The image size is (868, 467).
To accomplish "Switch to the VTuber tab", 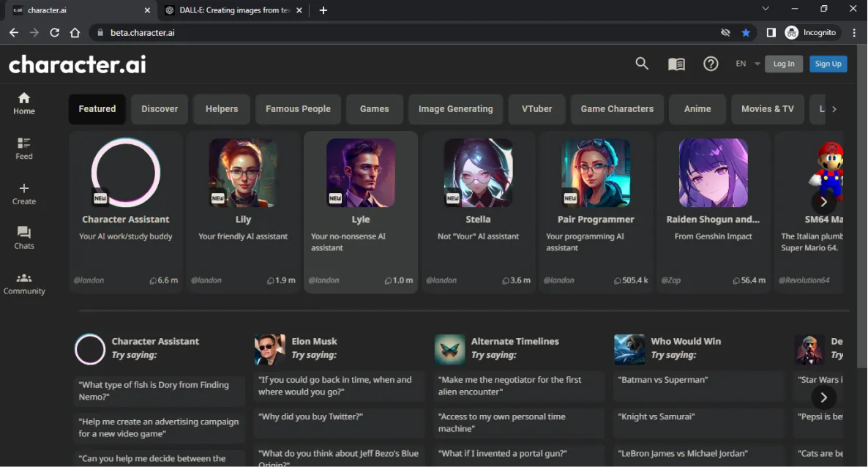I will point(536,109).
